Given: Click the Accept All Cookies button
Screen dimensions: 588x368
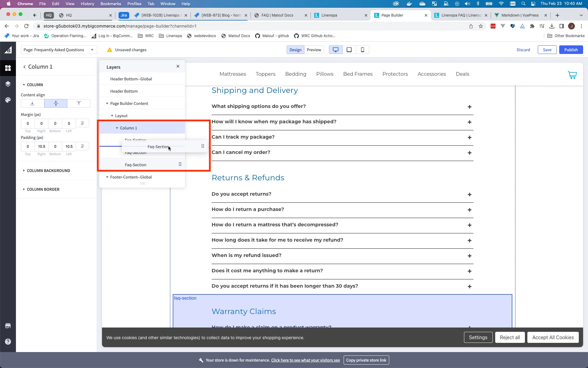Looking at the screenshot, I should click(x=553, y=337).
